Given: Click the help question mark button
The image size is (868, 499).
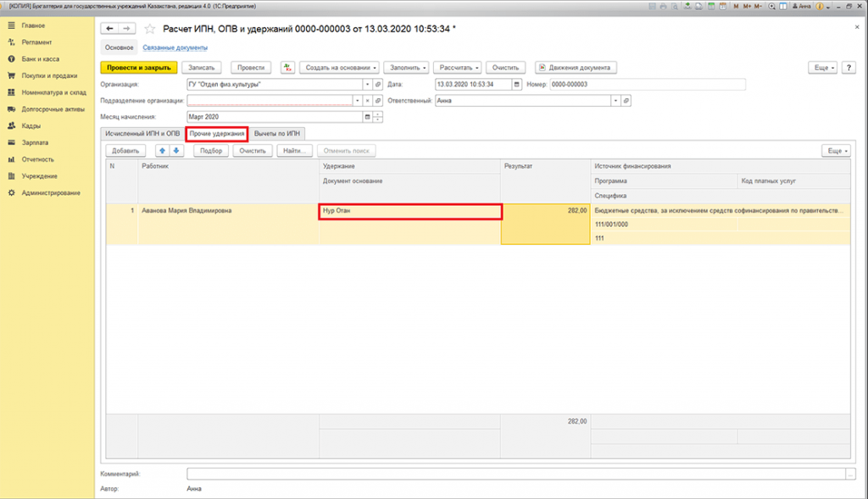Looking at the screenshot, I should click(x=849, y=68).
